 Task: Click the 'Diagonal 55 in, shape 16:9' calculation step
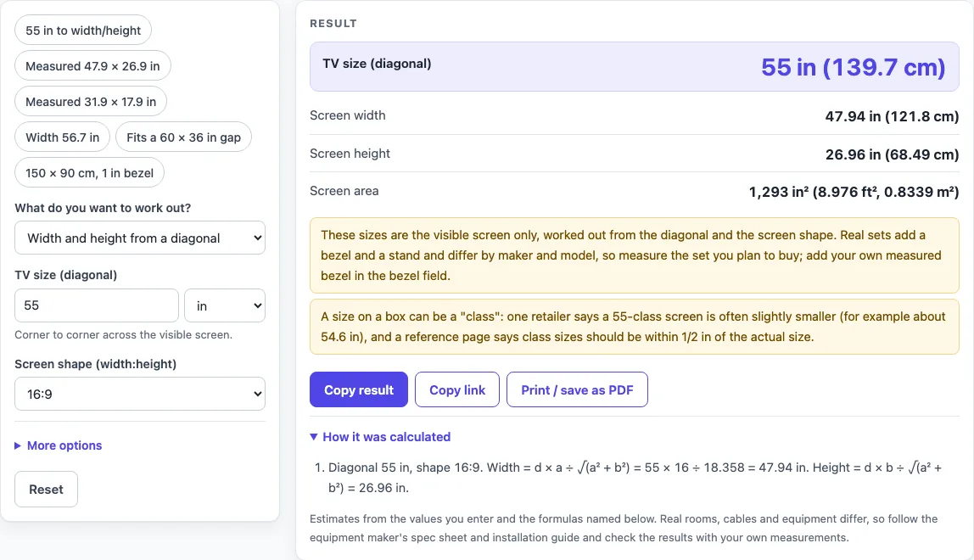click(635, 478)
